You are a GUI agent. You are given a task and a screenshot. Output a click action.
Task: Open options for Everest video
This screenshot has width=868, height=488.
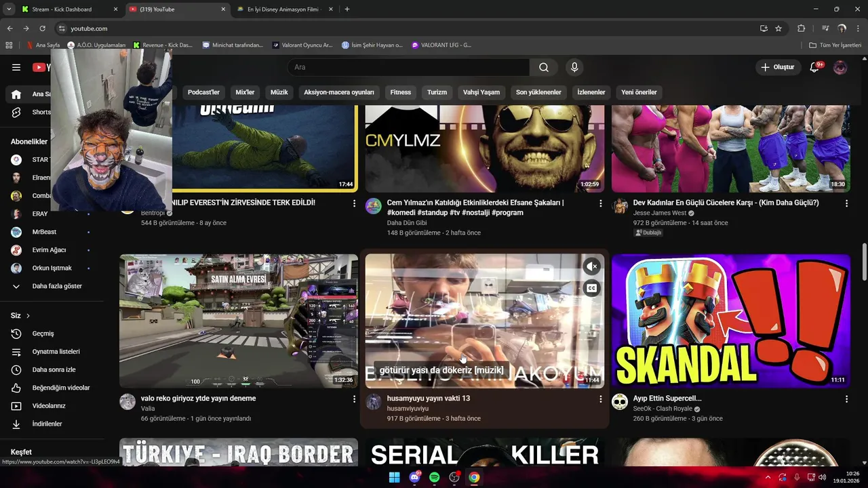pyautogui.click(x=354, y=203)
